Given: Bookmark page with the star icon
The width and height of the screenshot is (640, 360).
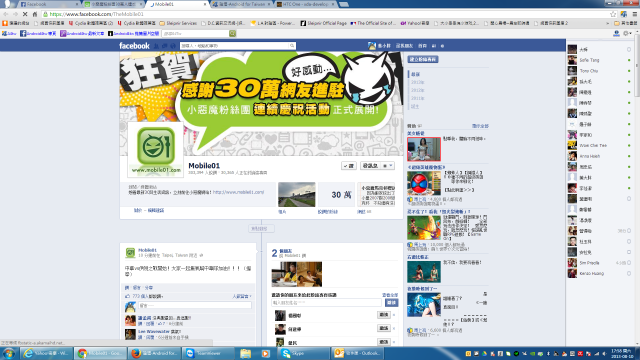Looking at the screenshot, I should pyautogui.click(x=613, y=14).
